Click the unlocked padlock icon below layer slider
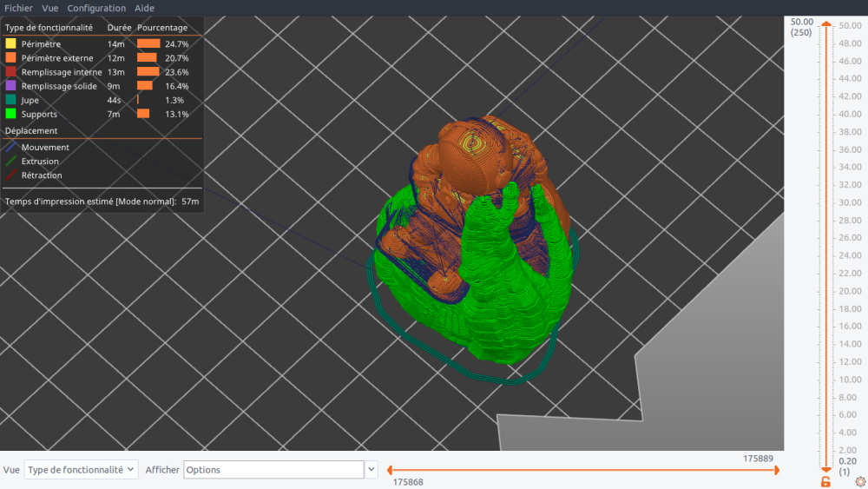The width and height of the screenshot is (868, 489). (x=825, y=481)
